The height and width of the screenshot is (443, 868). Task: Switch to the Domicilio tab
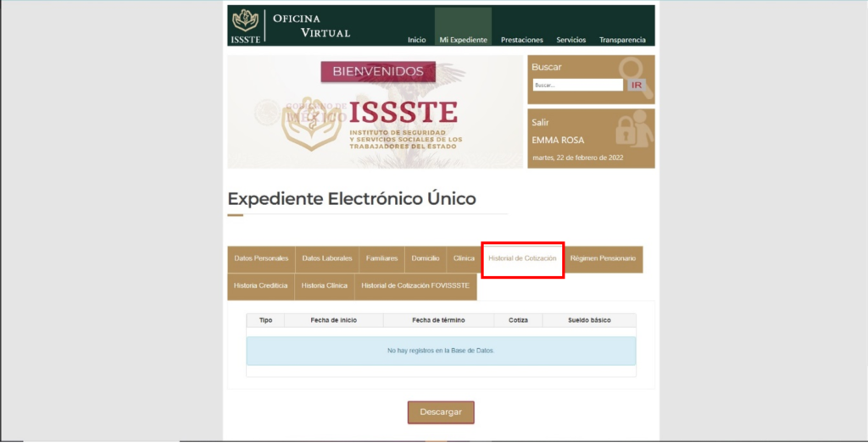pos(426,258)
